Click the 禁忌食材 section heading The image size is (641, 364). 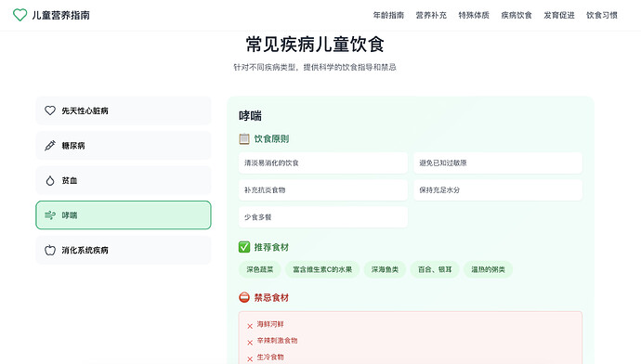point(271,297)
